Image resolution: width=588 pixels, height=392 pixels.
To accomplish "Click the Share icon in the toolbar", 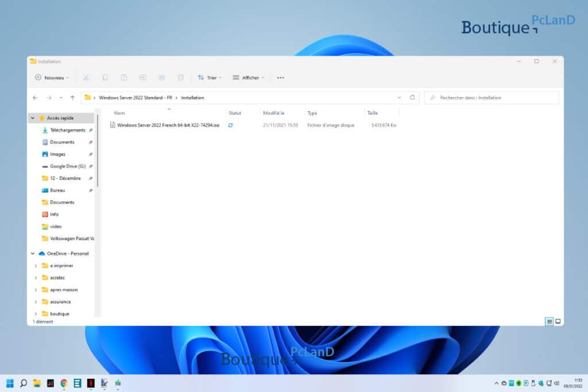I will click(161, 77).
